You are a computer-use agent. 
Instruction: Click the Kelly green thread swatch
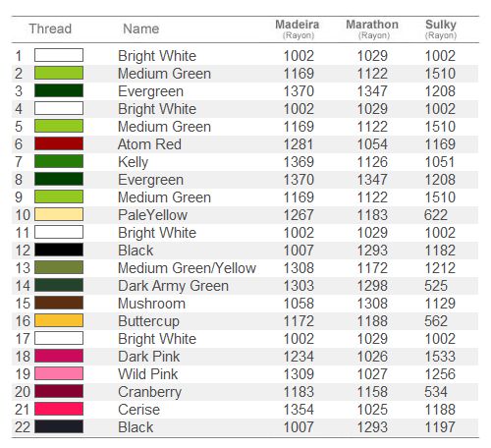[59, 161]
